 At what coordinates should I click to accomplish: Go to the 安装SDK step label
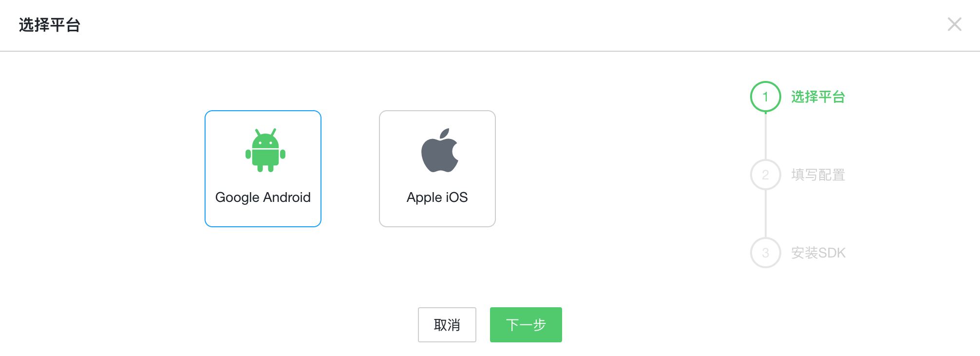point(818,253)
